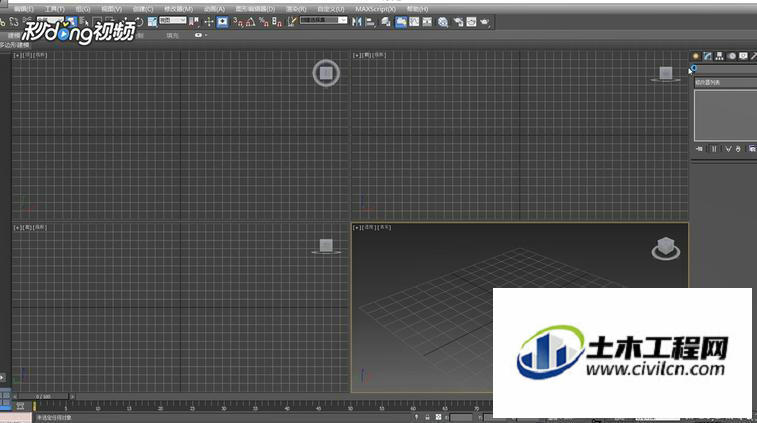The width and height of the screenshot is (757, 423).
Task: Open the MAXScript menu
Action: pyautogui.click(x=376, y=9)
